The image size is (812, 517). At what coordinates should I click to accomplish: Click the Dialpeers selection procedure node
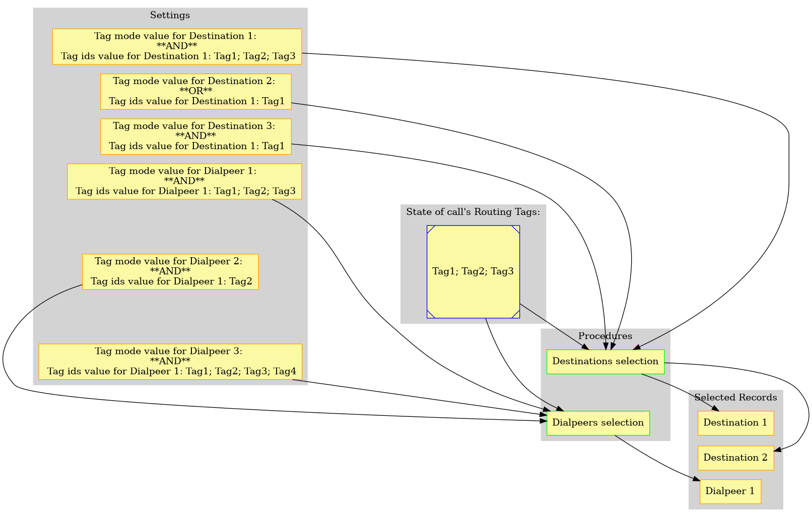598,423
